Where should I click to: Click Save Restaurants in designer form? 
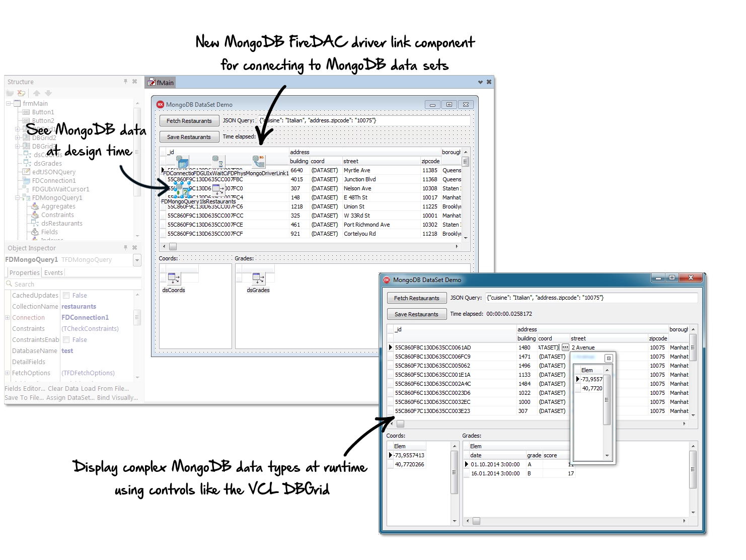(189, 137)
